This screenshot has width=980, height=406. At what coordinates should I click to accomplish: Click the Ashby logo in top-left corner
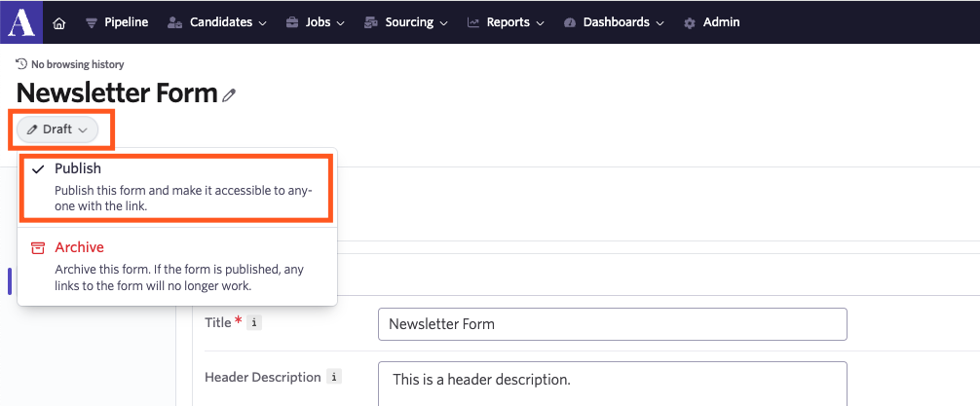point(21,21)
